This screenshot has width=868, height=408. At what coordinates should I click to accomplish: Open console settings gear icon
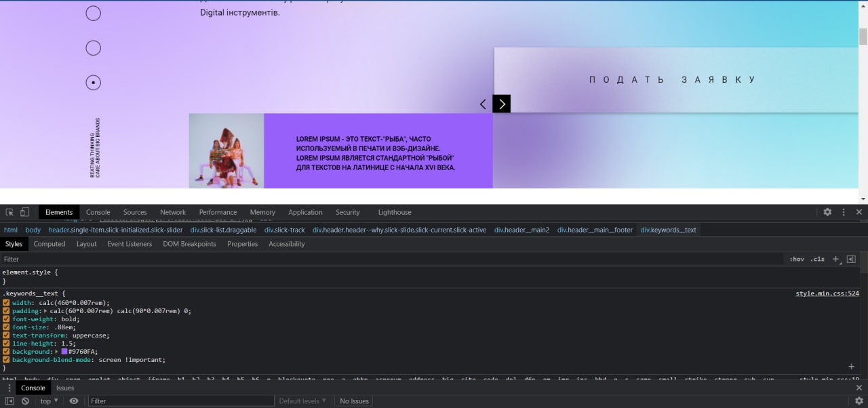click(859, 401)
